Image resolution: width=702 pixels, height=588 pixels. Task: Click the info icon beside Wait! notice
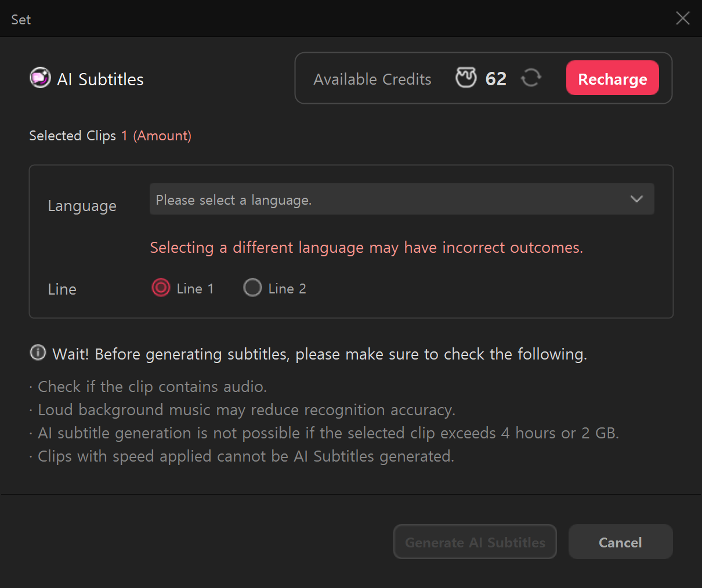[38, 353]
